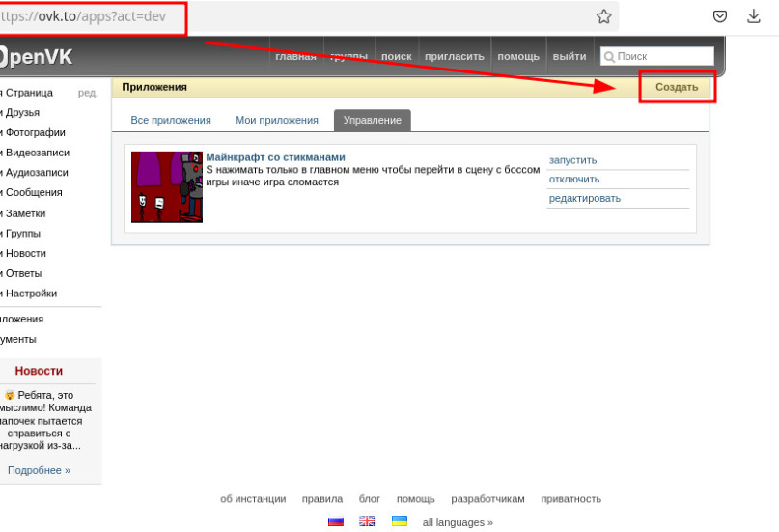Open the помощь header menu item
The width and height of the screenshot is (779, 532).
pos(518,56)
